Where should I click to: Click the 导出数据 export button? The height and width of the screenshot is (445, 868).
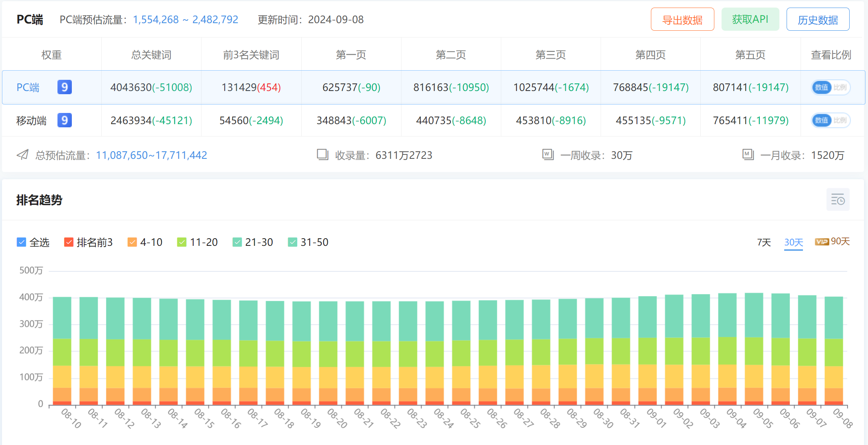tap(682, 20)
